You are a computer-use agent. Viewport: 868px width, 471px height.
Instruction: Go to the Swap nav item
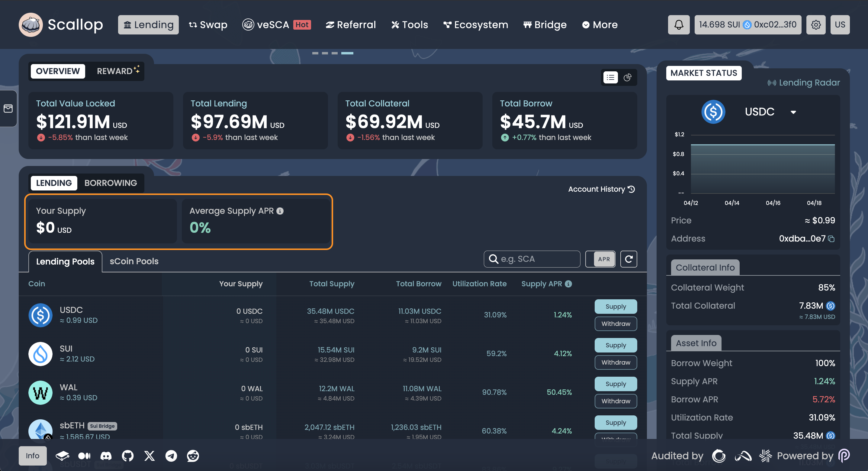coord(208,24)
